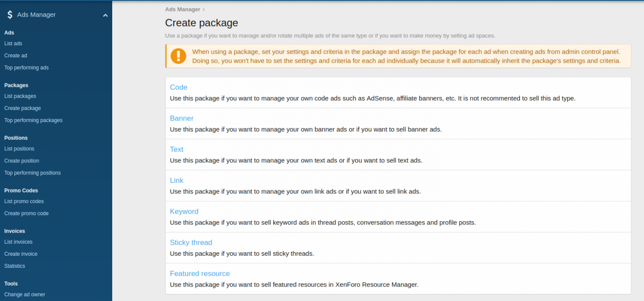Choose the "Featured resource" package type
The width and height of the screenshot is (644, 301).
[199, 273]
